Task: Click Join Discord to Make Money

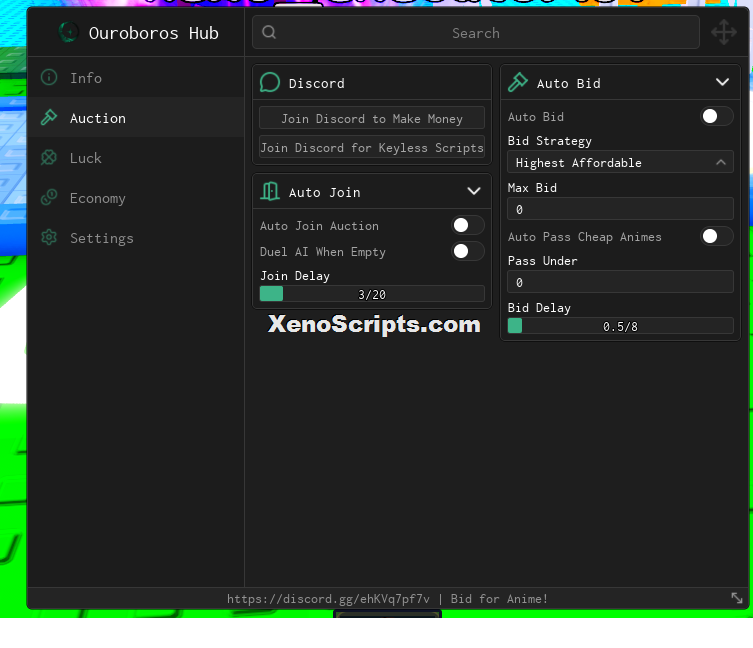Action: [372, 118]
